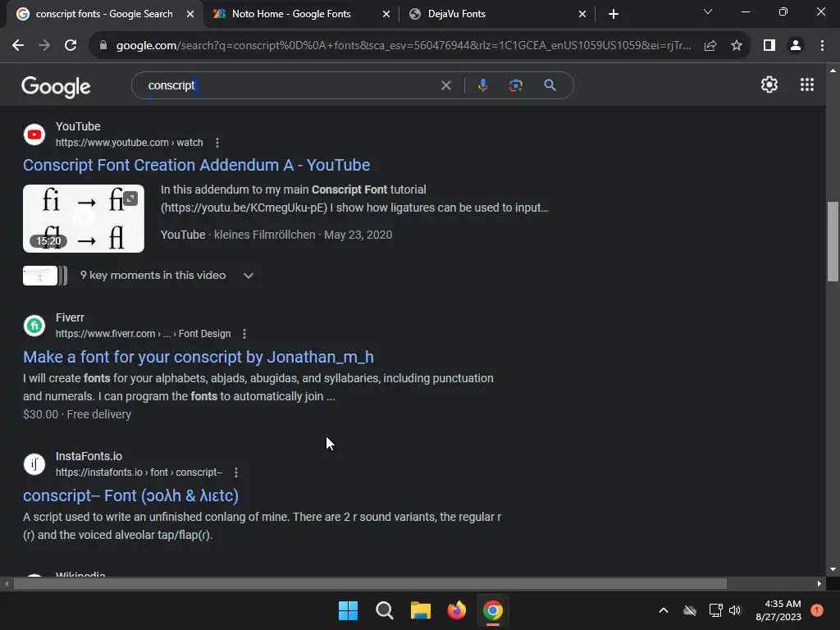Bookmark this tab with the star
Image resolution: width=840 pixels, height=630 pixels.
coord(737,46)
